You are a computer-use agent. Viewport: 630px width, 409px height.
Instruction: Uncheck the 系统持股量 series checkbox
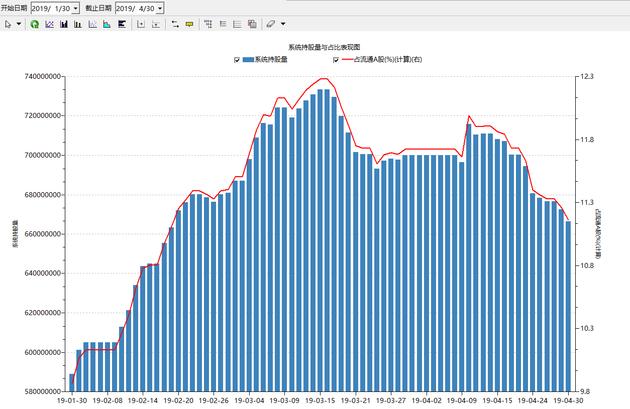pos(237,60)
